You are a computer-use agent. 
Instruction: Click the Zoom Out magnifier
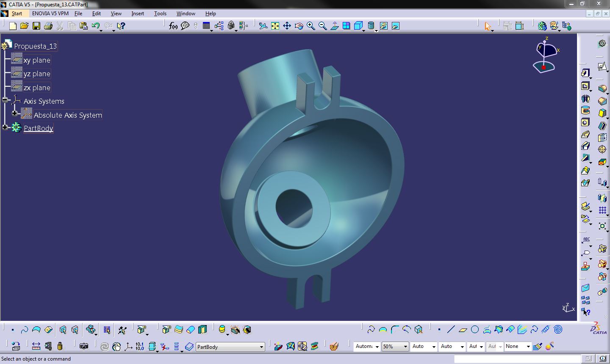(323, 26)
